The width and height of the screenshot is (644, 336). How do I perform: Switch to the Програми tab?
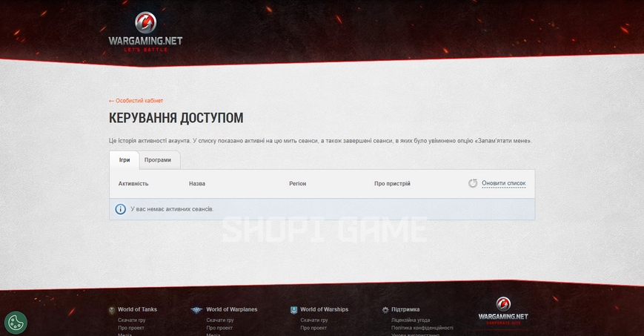(158, 160)
